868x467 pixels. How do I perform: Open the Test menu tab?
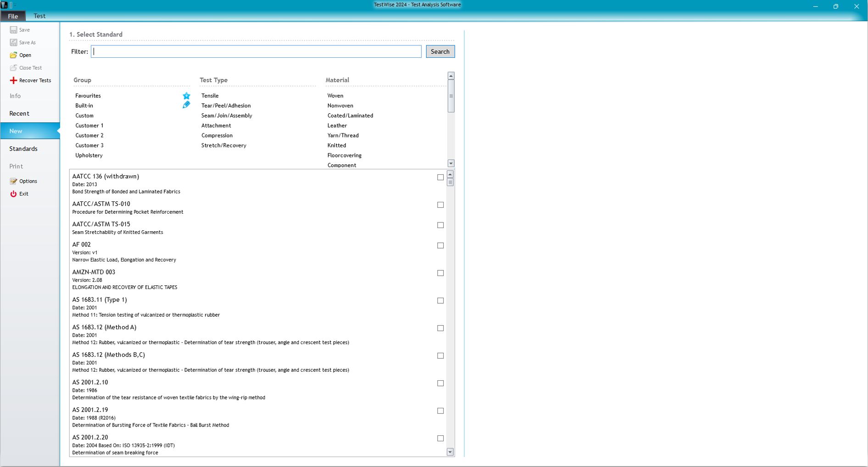point(39,16)
